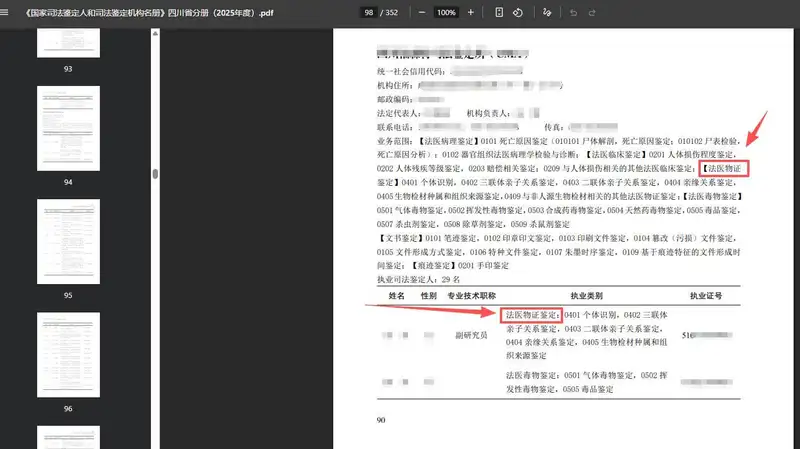Screen dimensions: 800x449
Task: Click the 副研究员 table cell
Action: pyautogui.click(x=471, y=335)
